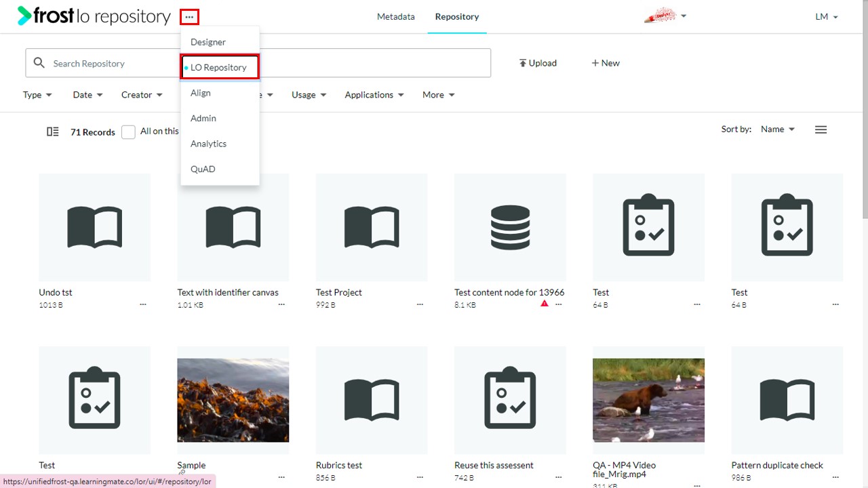Expand the organization logo dropdown arrow
This screenshot has width=868, height=488.
(x=684, y=16)
